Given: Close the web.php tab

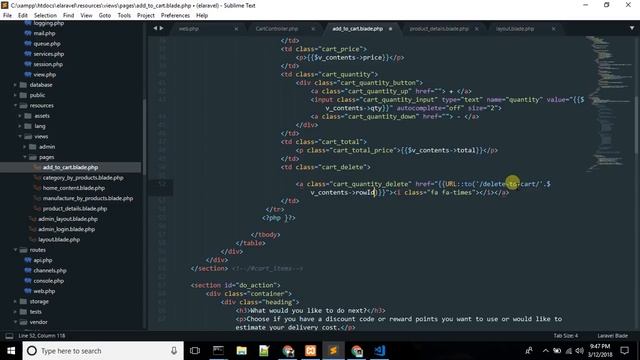Looking at the screenshot, I should pos(236,29).
